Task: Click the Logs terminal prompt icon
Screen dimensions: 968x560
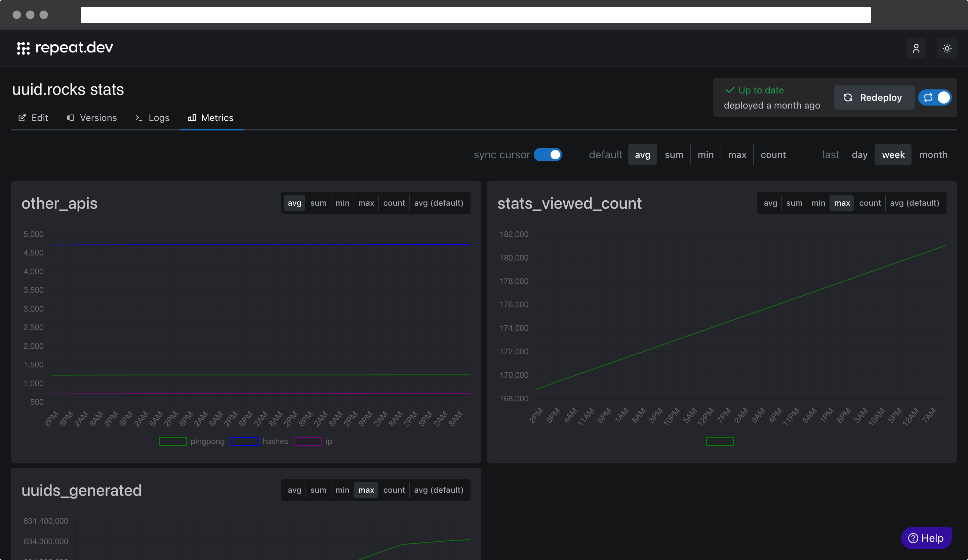Action: click(139, 118)
